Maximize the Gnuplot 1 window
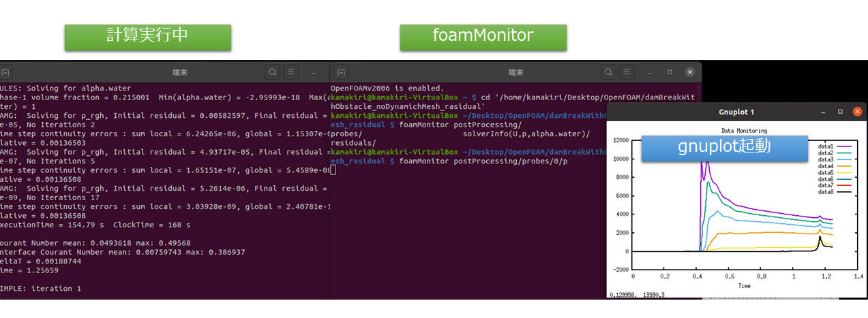Image resolution: width=868 pixels, height=318 pixels. (x=840, y=112)
